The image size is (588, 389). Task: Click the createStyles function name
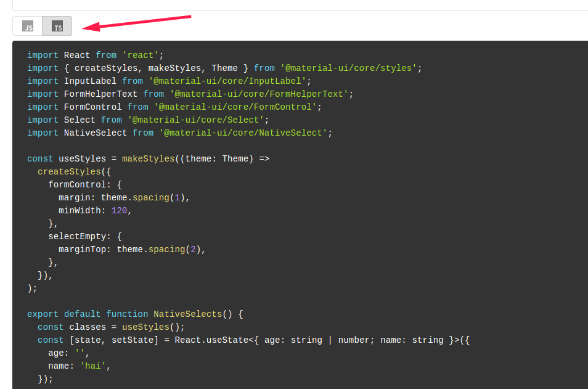(x=69, y=171)
